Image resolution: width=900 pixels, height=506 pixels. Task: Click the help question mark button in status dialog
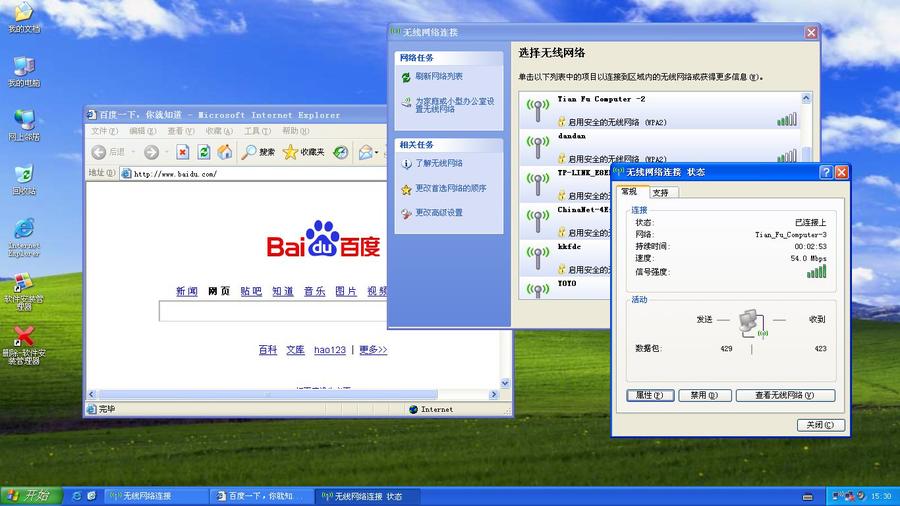826,172
